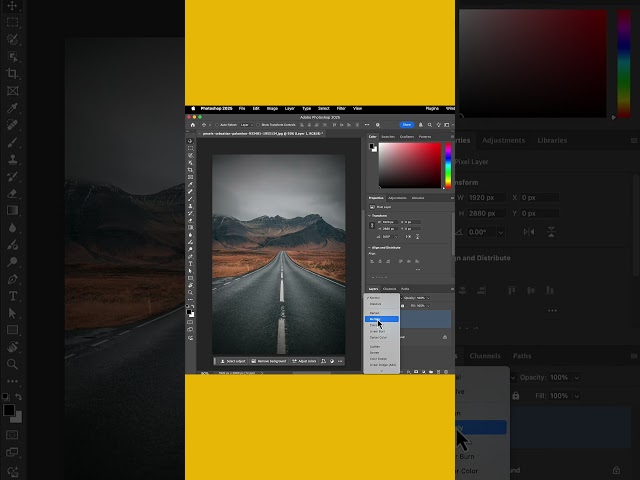Select the Type tool
640x480 pixels.
coord(190,264)
